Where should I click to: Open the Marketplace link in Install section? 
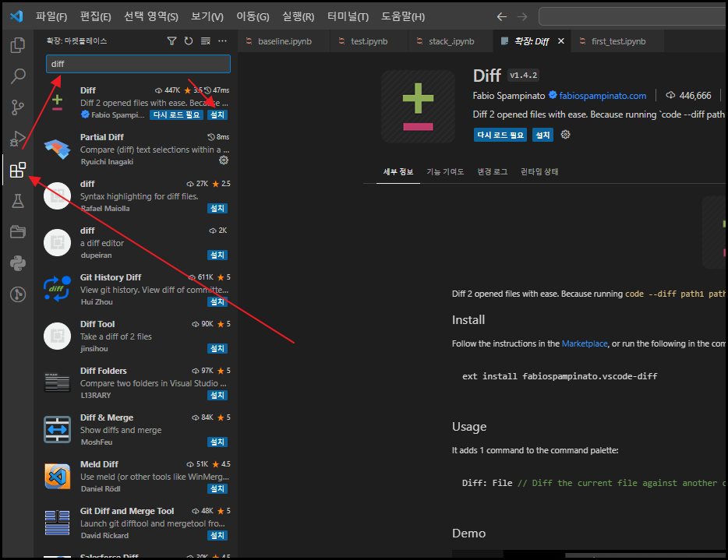coord(584,343)
